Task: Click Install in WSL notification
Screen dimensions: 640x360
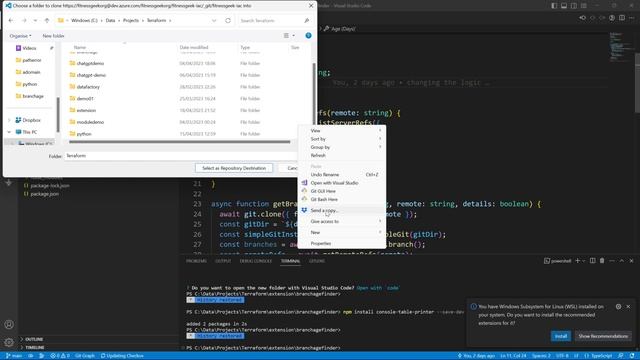Action: 561,336
